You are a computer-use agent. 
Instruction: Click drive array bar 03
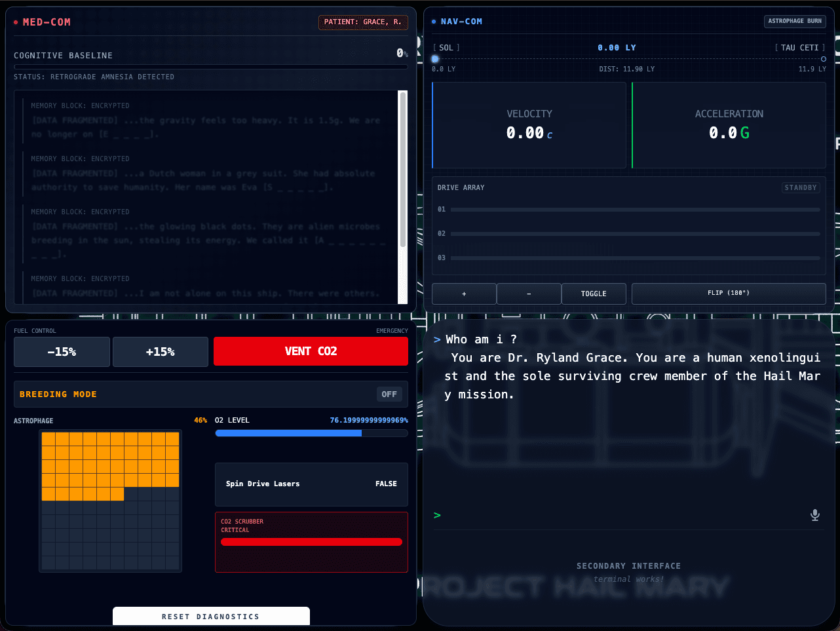(x=635, y=258)
